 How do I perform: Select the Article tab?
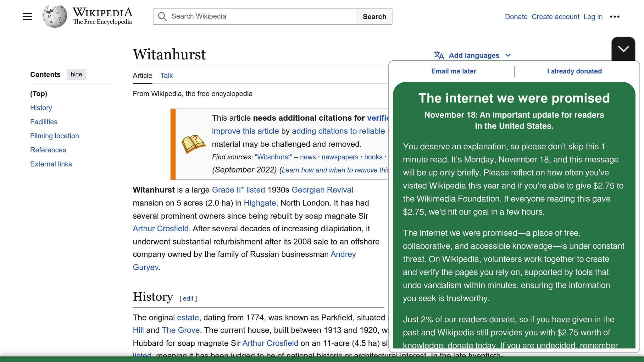pos(142,76)
